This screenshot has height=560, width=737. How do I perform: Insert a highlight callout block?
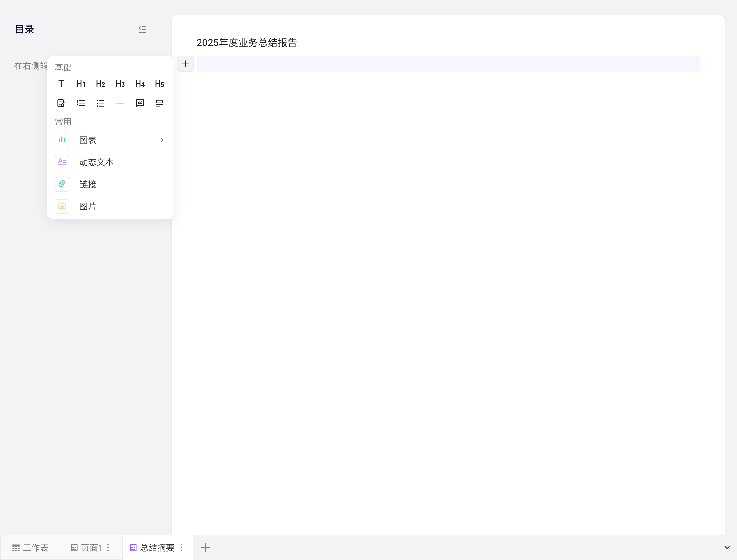pos(159,103)
